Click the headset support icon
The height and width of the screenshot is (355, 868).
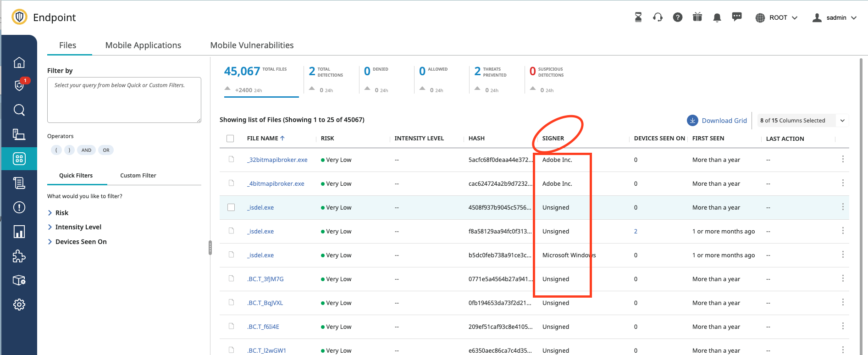658,17
